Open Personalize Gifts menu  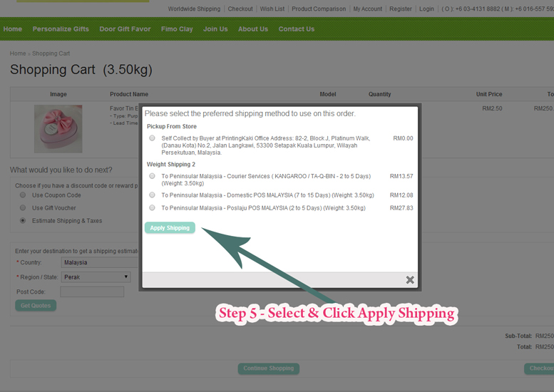[x=61, y=29]
